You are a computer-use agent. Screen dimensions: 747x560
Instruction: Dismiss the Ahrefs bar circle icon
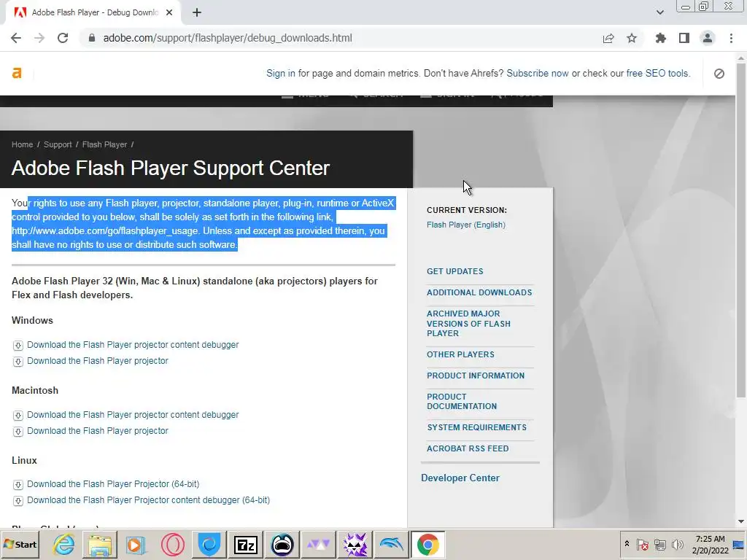719,74
